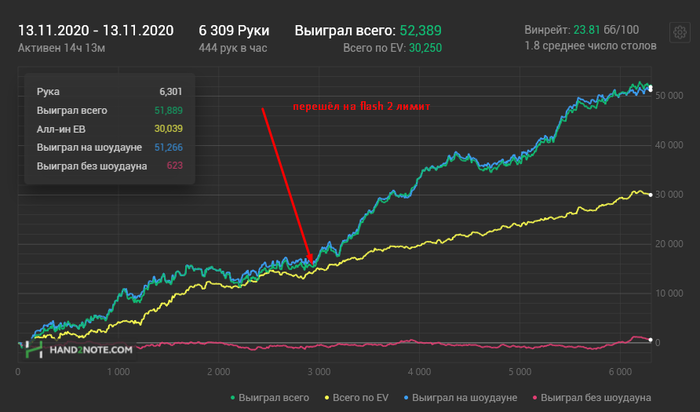Click the '6 309 Руки' hands count
700x412 pixels.
234,30
